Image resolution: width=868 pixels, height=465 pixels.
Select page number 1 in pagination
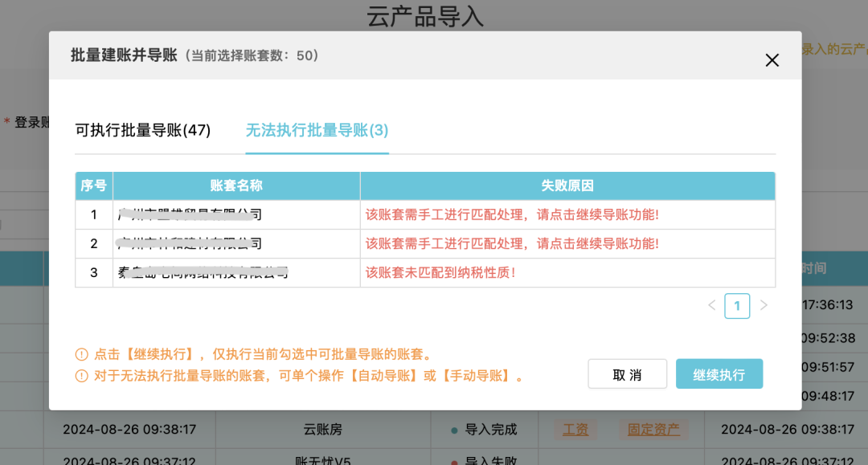point(737,306)
